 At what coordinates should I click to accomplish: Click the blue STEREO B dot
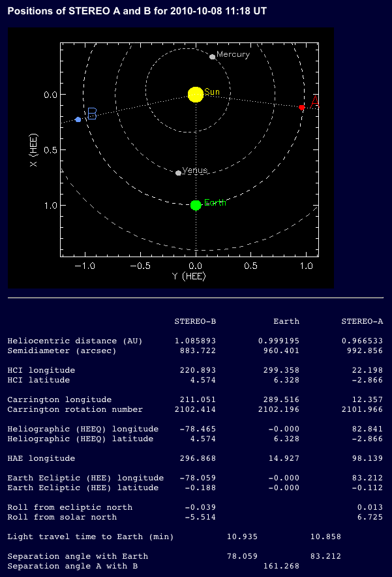coord(78,119)
